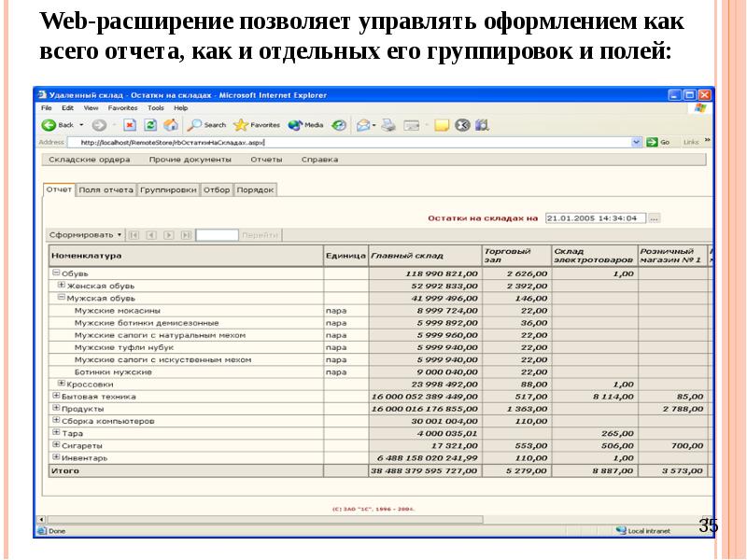This screenshot has height=560, width=747.
Task: Click the Go button beside the address bar
Action: click(659, 143)
